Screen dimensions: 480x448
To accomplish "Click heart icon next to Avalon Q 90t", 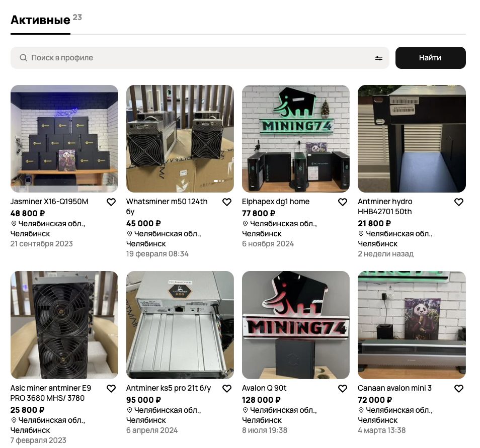I will [x=343, y=389].
